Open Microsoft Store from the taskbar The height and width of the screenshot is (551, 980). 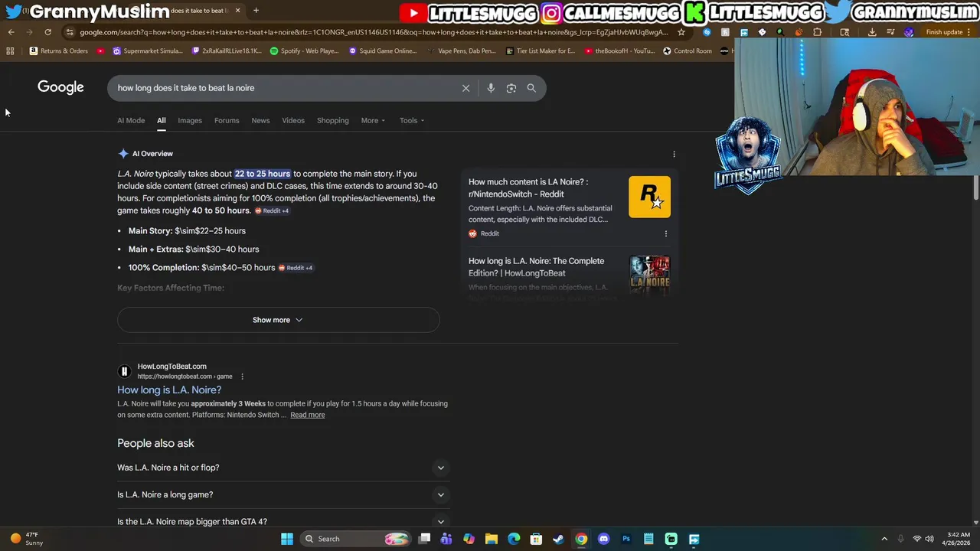click(536, 539)
